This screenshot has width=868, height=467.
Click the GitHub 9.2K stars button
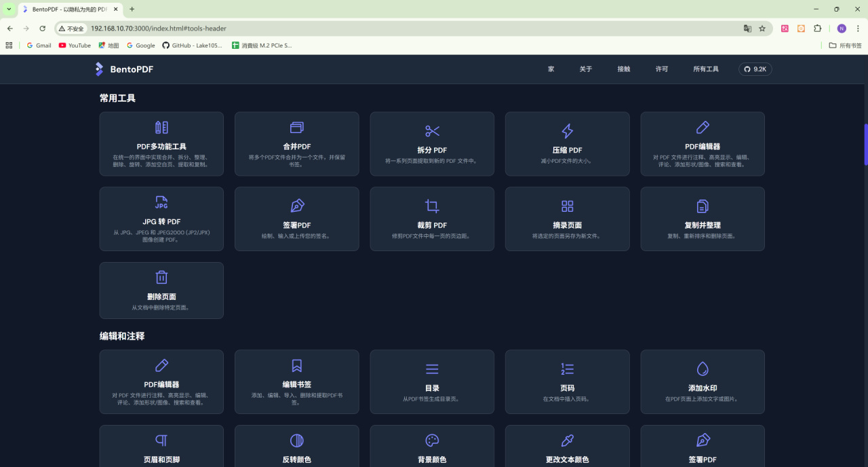pos(755,69)
